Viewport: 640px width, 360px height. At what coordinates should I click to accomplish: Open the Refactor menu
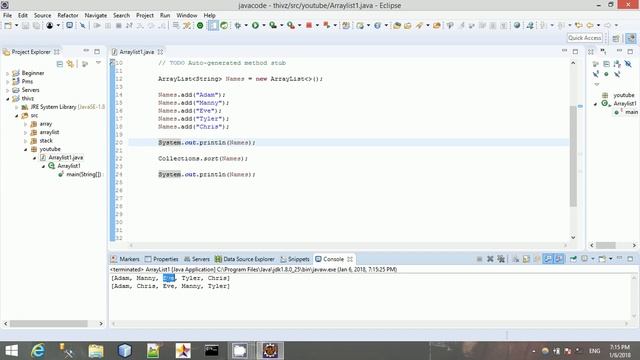pos(68,15)
